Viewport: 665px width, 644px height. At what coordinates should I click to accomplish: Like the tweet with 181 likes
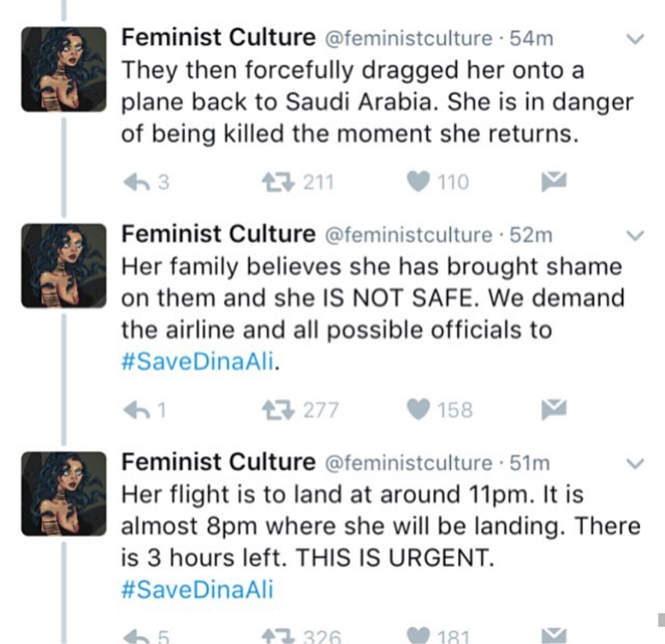(x=418, y=635)
